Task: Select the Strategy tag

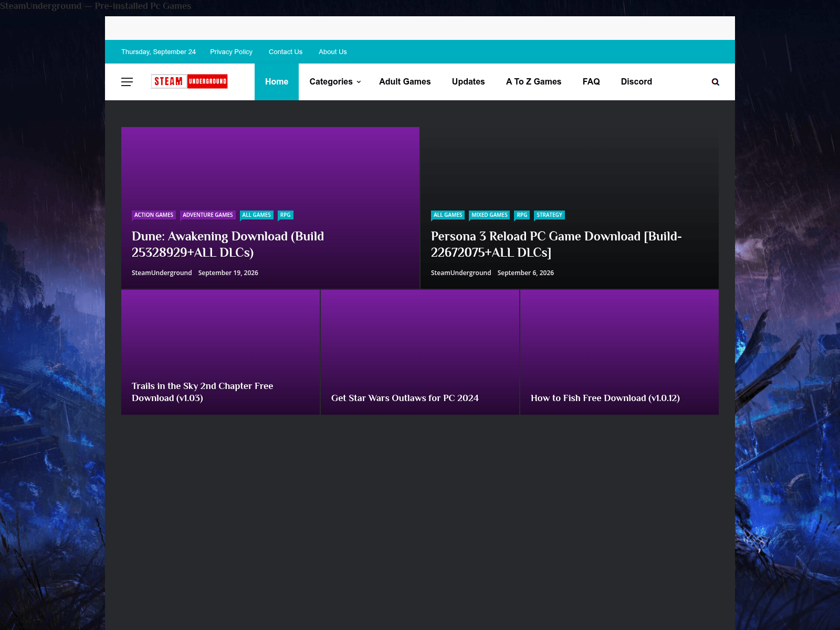Action: point(549,215)
